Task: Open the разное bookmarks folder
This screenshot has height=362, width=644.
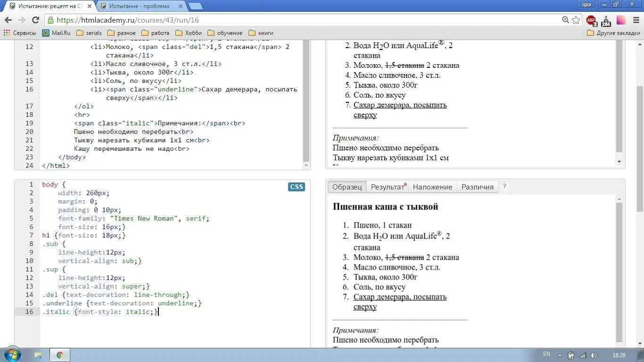Action: [122, 33]
